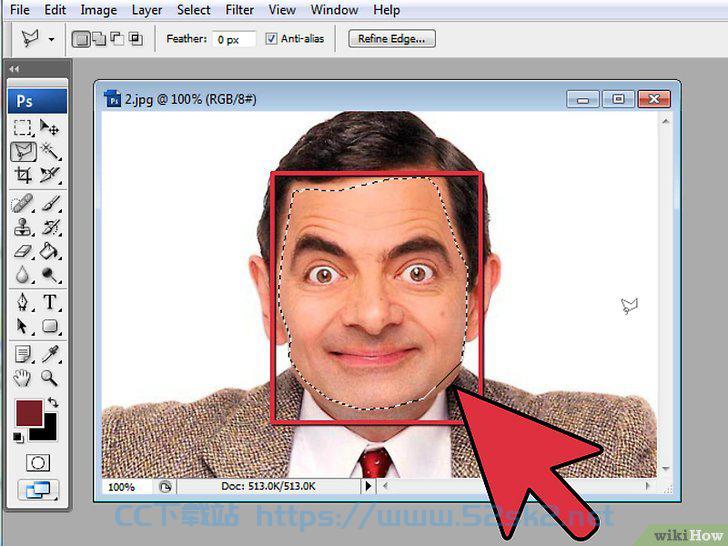Screen dimensions: 728x546
Task: Select the Move tool
Action: 49,128
